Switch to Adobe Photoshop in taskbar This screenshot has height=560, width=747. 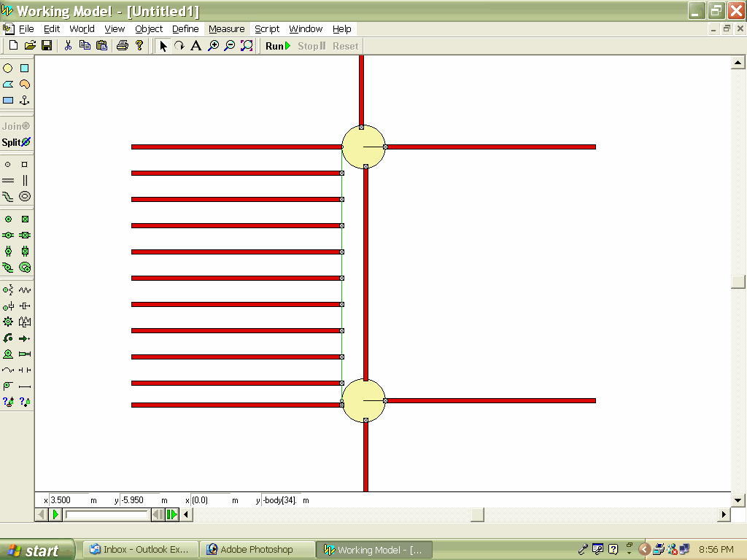[258, 550]
